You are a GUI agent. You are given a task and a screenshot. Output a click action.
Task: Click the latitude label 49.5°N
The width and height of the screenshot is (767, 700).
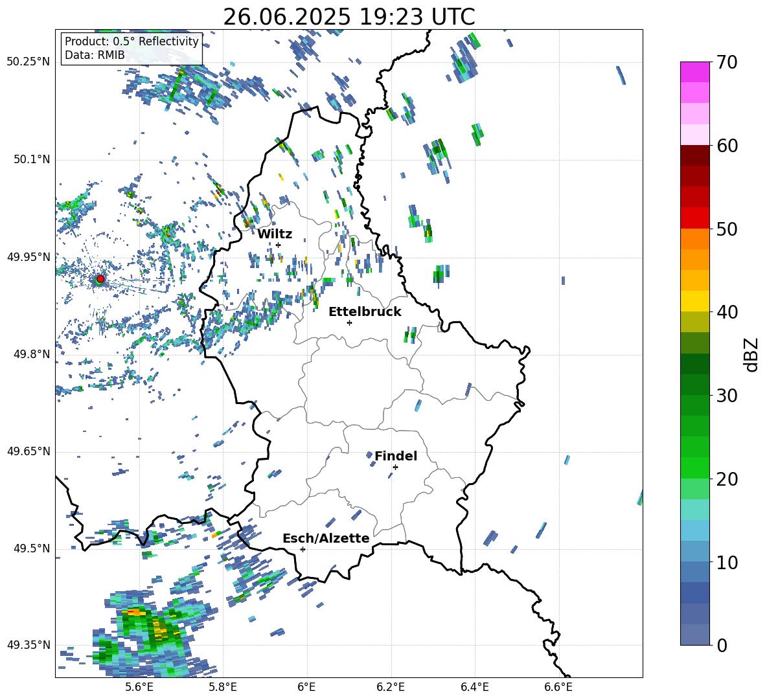(31, 548)
